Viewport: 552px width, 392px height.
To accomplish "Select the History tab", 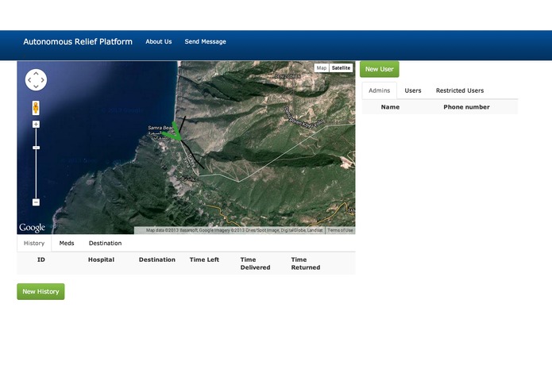I will pyautogui.click(x=34, y=244).
